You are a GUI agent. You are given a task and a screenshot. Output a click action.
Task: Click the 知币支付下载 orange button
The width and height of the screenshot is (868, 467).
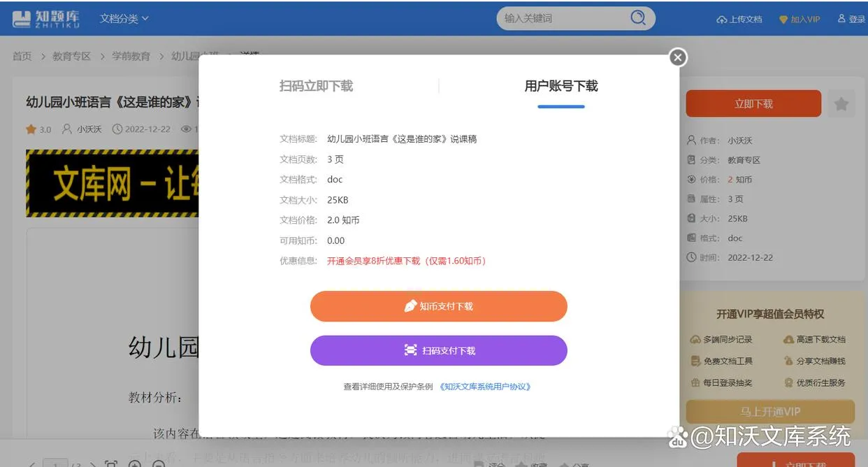438,306
